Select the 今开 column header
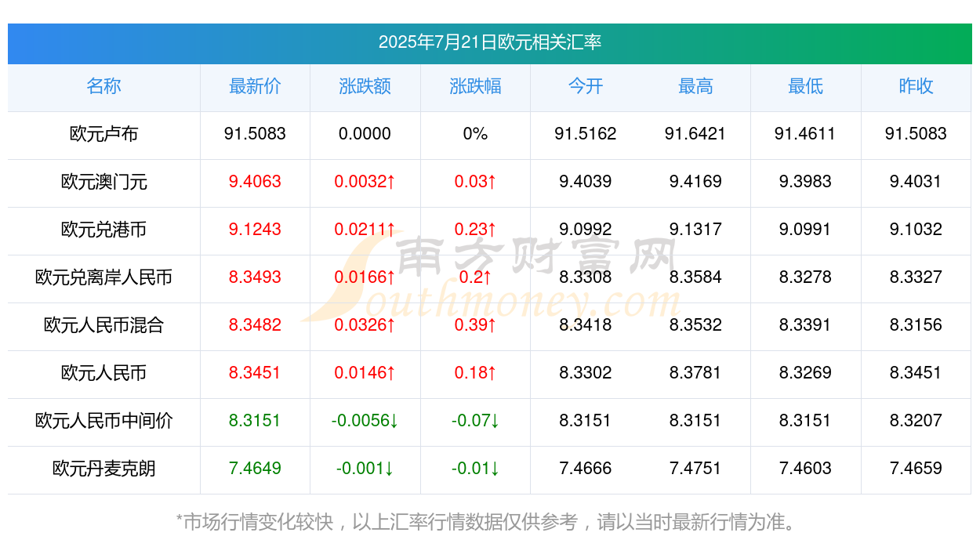This screenshot has width=980, height=547. coord(586,86)
